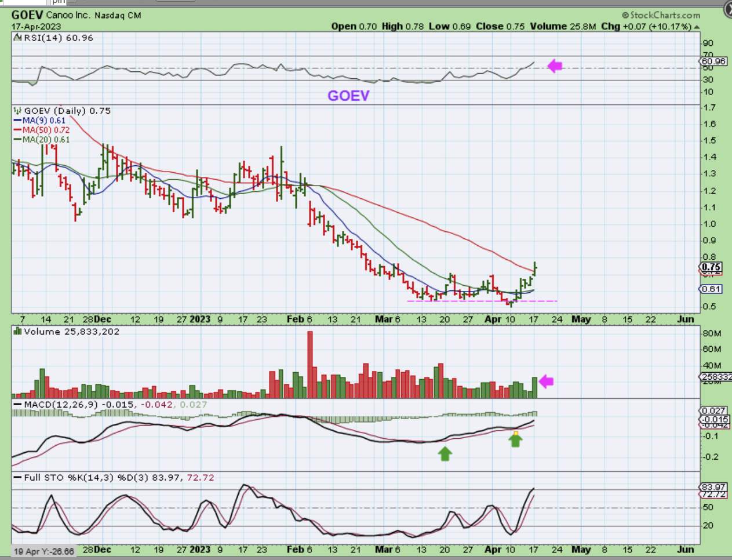Viewport: 732px width, 560px height.
Task: Click the Chg +0.07 (+10.17%) value
Action: click(x=646, y=27)
